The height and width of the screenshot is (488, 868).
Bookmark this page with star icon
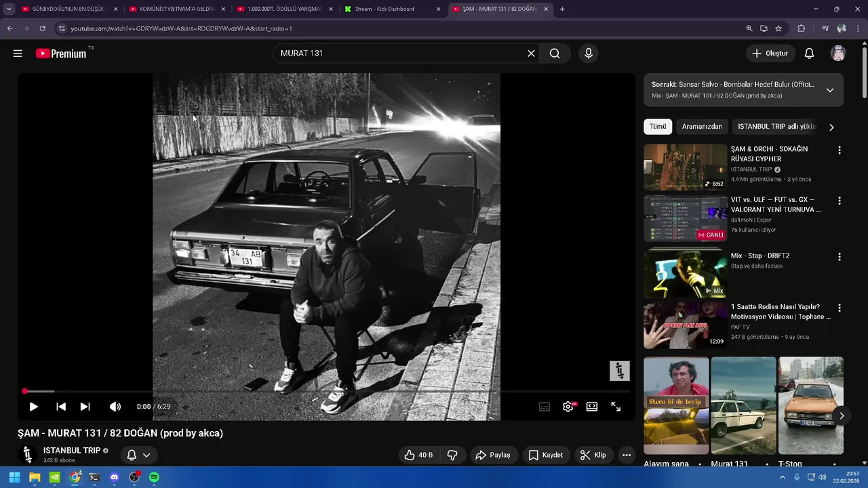(x=778, y=28)
